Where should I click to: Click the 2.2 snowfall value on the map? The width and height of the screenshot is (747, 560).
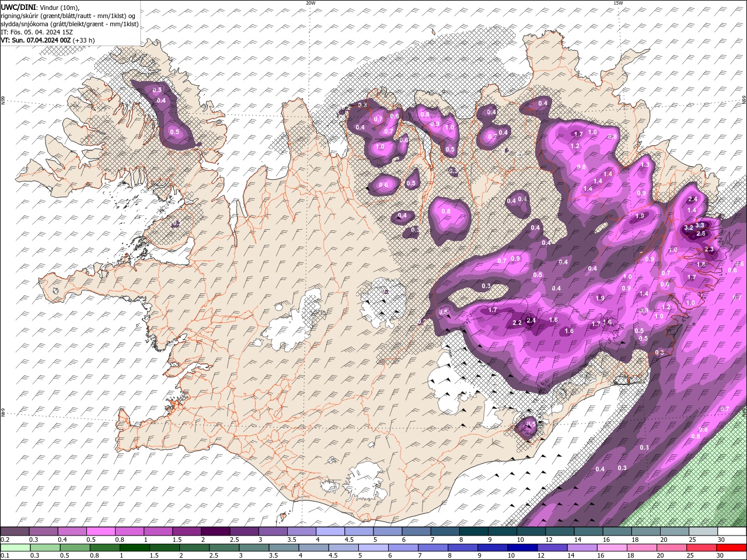click(x=517, y=323)
